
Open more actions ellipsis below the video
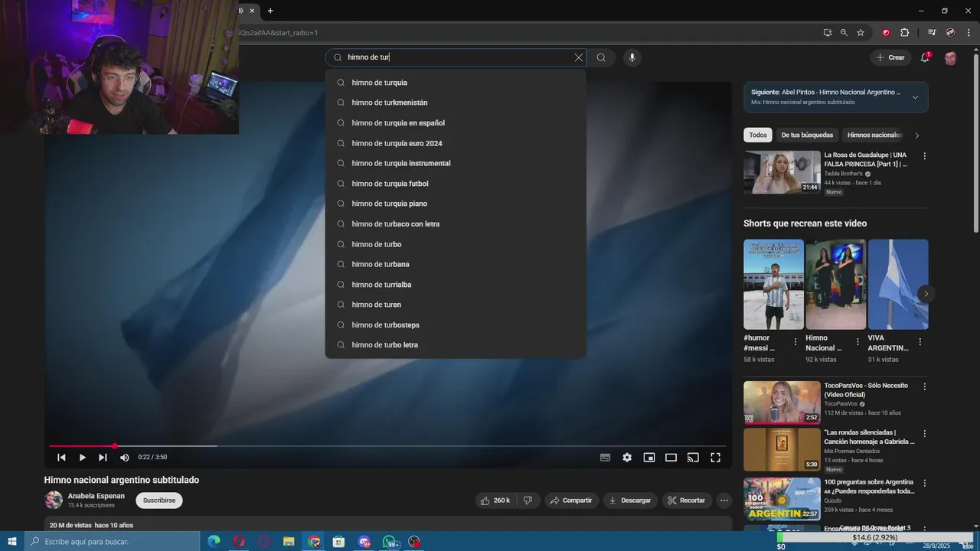pyautogui.click(x=724, y=500)
